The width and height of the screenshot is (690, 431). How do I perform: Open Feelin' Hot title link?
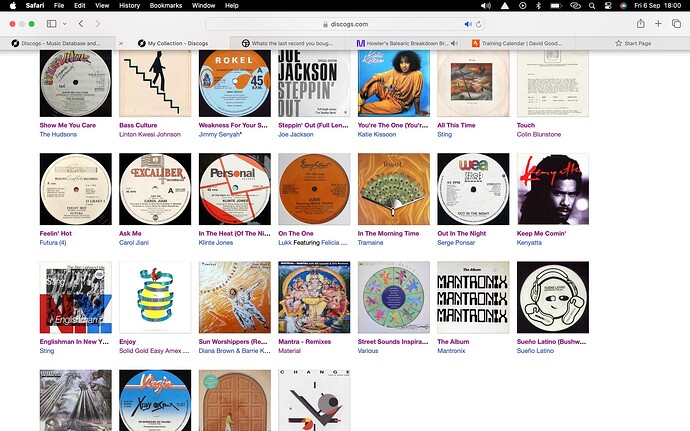tap(55, 233)
